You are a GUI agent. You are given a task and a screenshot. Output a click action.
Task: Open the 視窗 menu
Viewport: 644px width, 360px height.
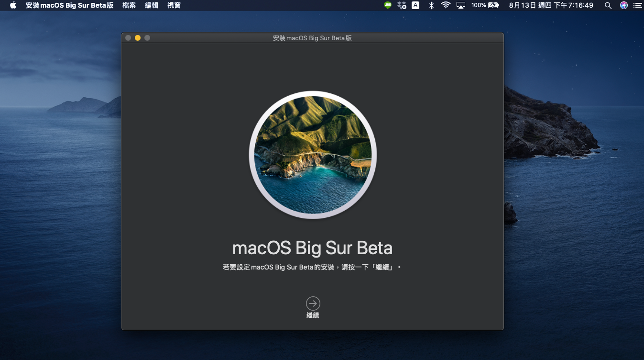(x=174, y=5)
